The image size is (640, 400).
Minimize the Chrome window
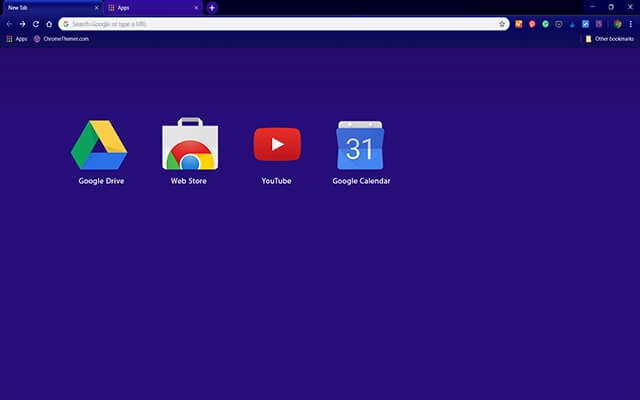[592, 7]
